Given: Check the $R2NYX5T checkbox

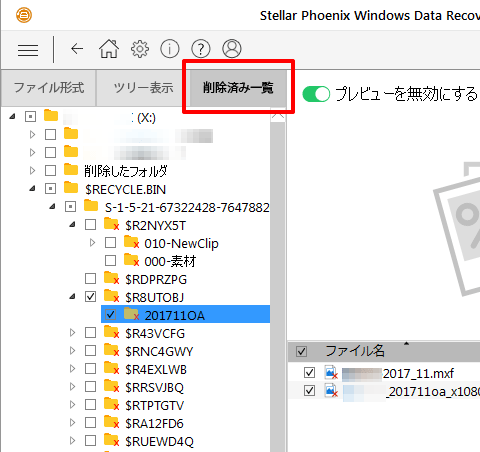Looking at the screenshot, I should coord(90,225).
